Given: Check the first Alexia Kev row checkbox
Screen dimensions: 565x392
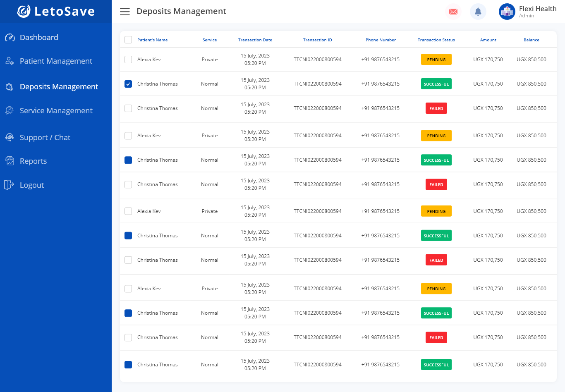Looking at the screenshot, I should pyautogui.click(x=128, y=60).
